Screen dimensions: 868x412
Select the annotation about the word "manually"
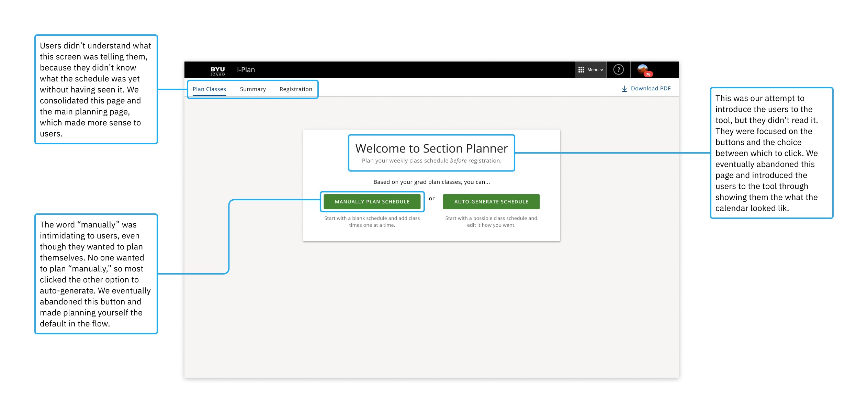[x=96, y=274]
